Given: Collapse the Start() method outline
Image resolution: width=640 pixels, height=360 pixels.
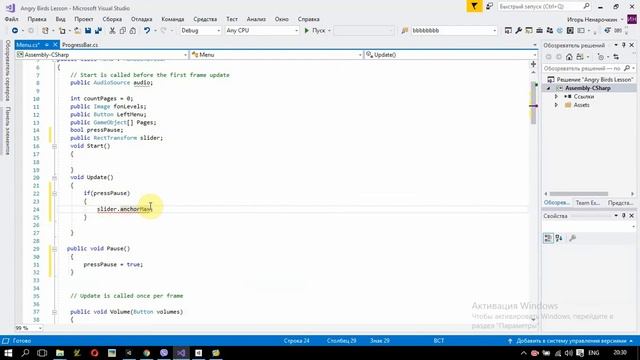Looking at the screenshot, I should (54, 146).
